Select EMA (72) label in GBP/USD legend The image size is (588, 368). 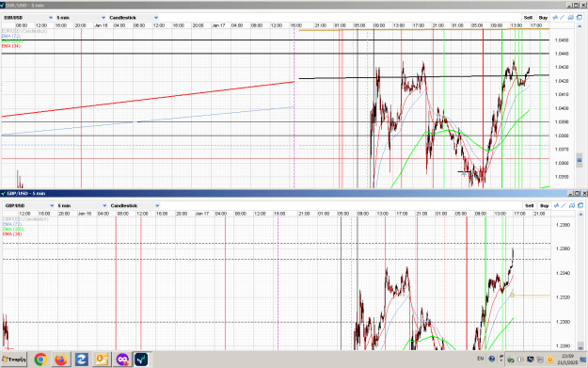click(x=12, y=224)
